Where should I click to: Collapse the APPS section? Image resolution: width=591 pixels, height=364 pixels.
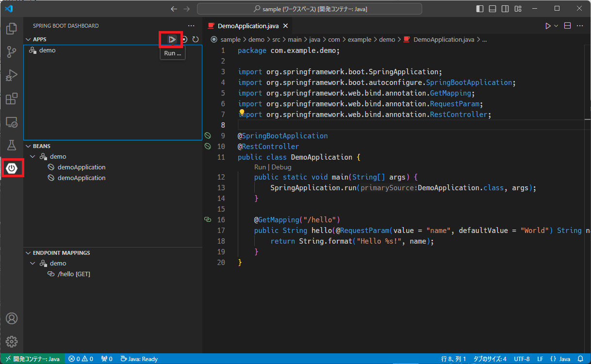[28, 39]
